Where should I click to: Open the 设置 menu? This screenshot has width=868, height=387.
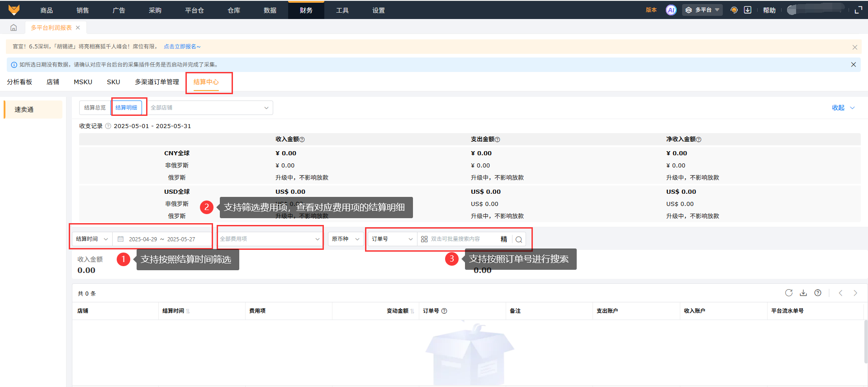point(379,10)
